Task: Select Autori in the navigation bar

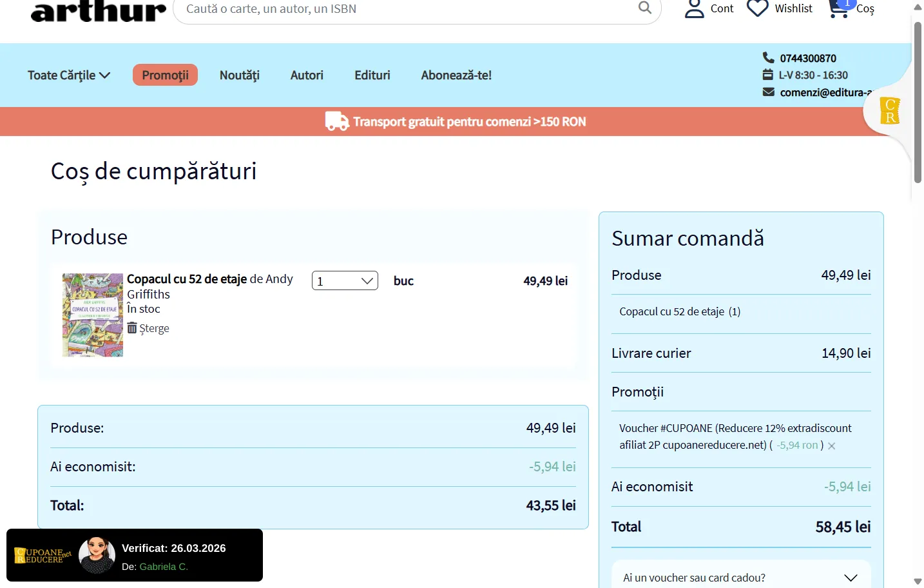Action: coord(307,75)
